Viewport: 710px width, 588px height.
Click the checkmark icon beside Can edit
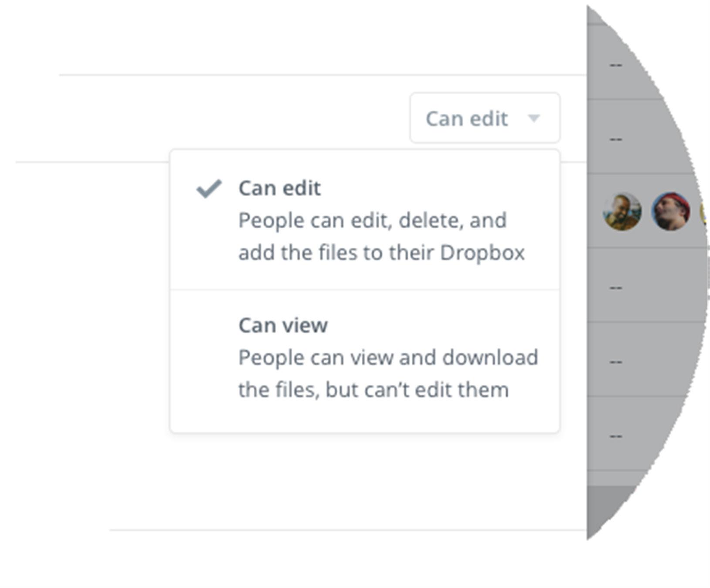click(x=209, y=188)
